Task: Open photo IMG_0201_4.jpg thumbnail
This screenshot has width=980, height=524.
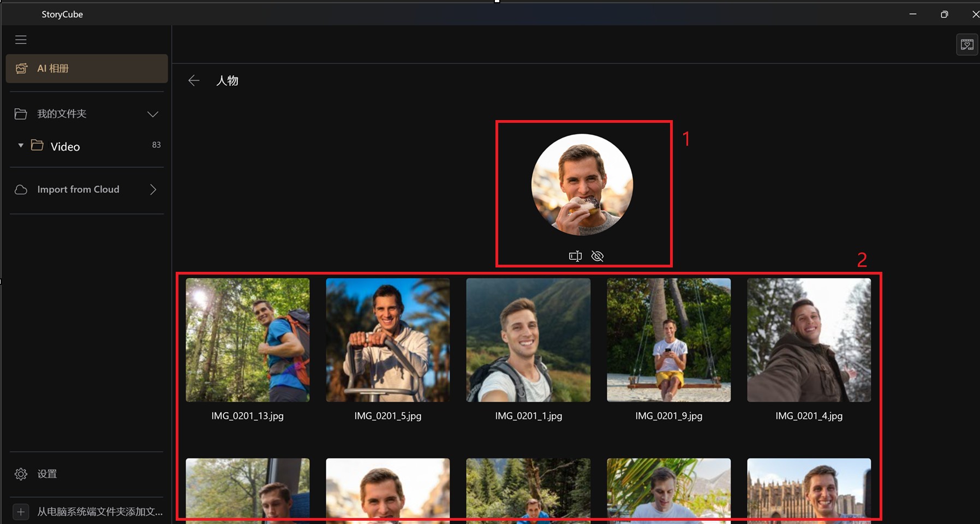Action: pyautogui.click(x=809, y=340)
